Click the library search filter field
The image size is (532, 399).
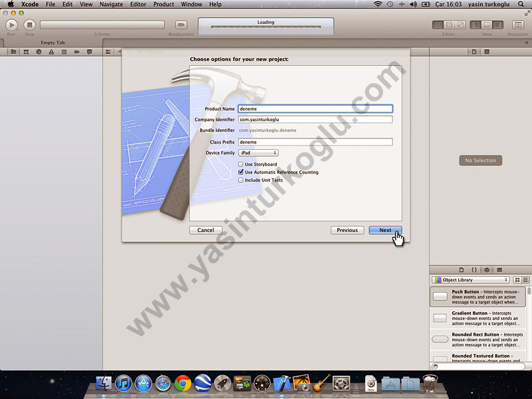pos(478,366)
